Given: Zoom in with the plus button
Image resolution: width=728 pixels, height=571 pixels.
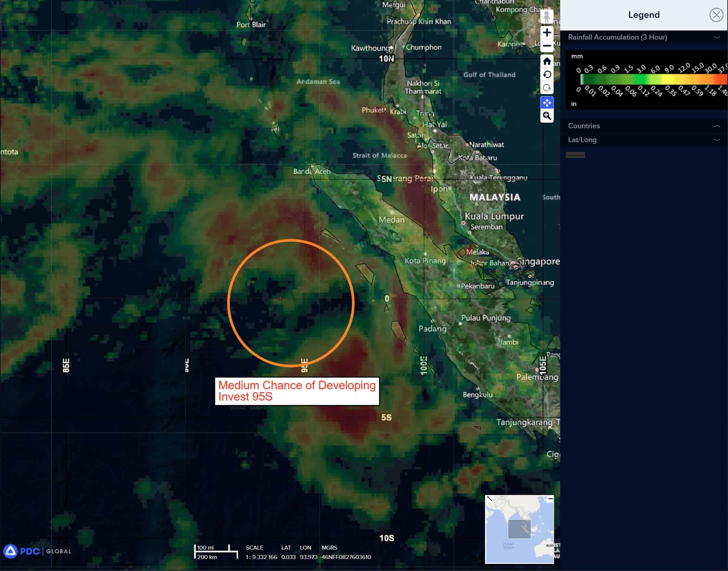Looking at the screenshot, I should [x=547, y=32].
